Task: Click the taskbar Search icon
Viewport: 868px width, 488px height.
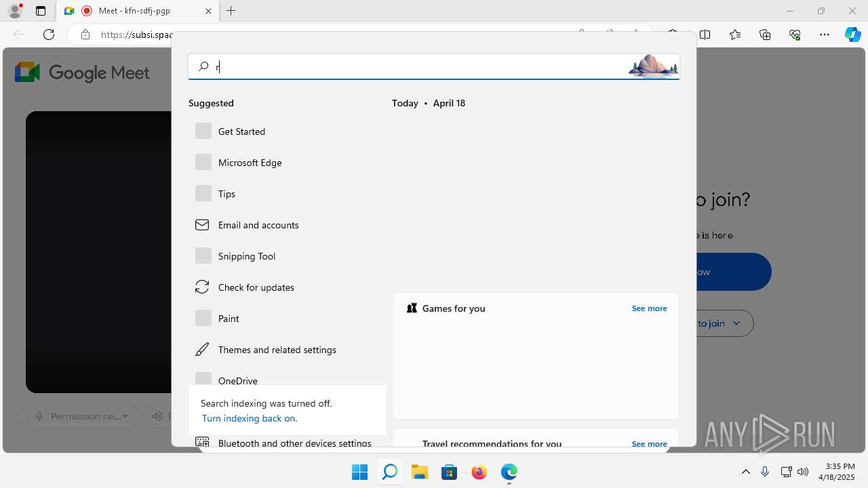Action: pos(389,472)
